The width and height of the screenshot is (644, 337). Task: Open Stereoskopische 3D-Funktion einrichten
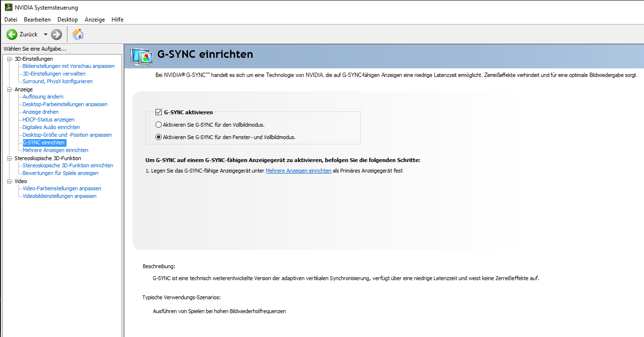[68, 165]
